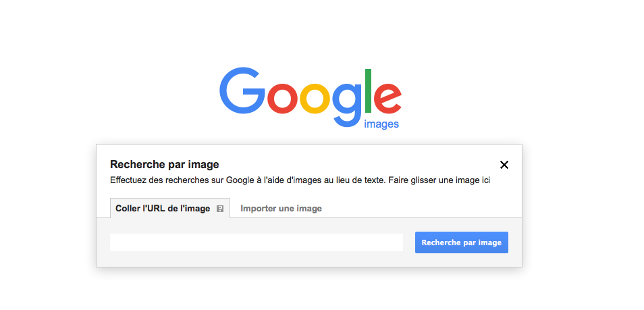This screenshot has height=310, width=644.
Task: Click the bold Recherche par image heading
Action: (x=164, y=164)
